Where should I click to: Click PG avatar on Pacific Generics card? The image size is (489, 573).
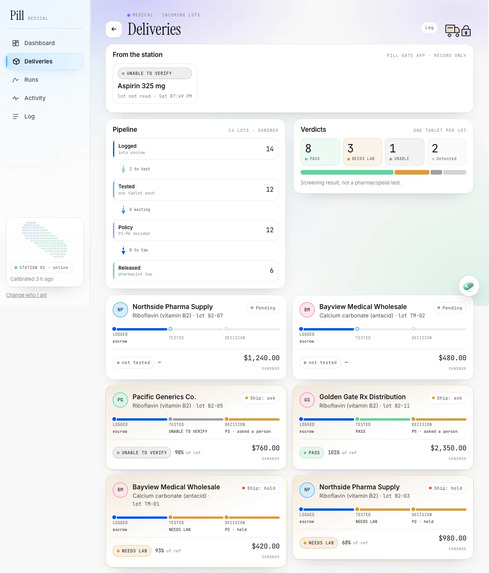(x=120, y=400)
